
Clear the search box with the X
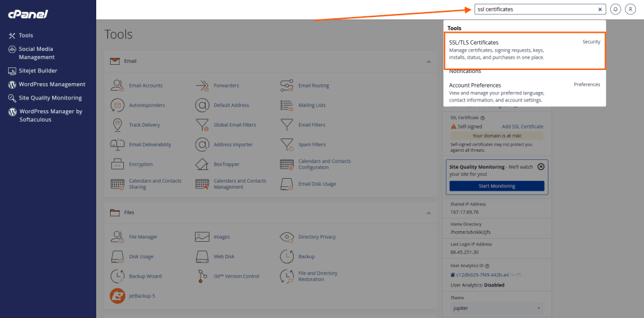(x=599, y=9)
